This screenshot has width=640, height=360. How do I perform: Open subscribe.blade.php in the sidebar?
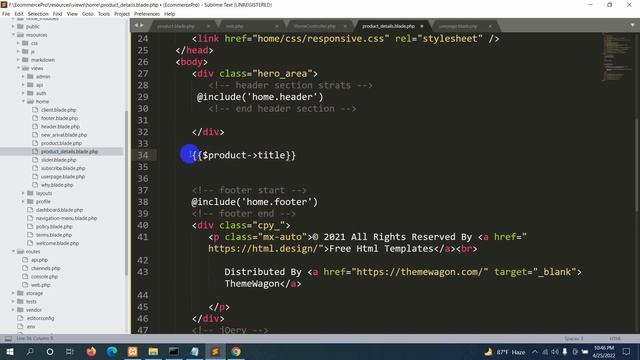click(x=63, y=168)
